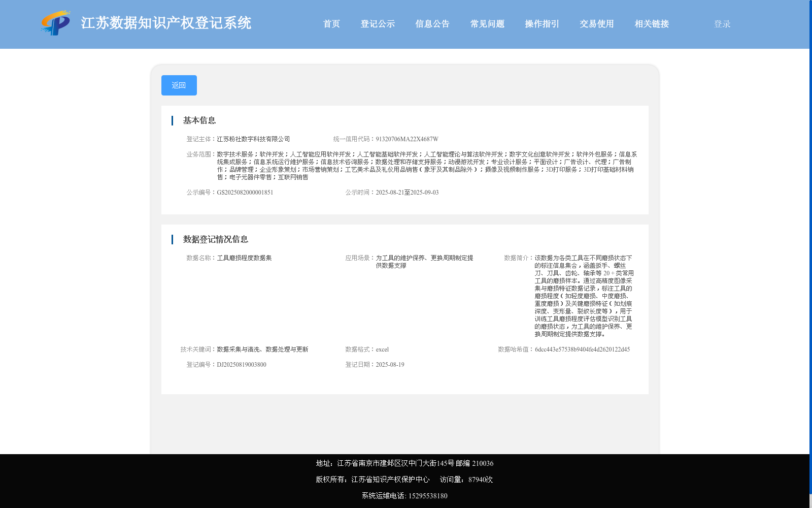The height and width of the screenshot is (508, 812).
Task: Select the 基本信息 section heading
Action: (199, 120)
